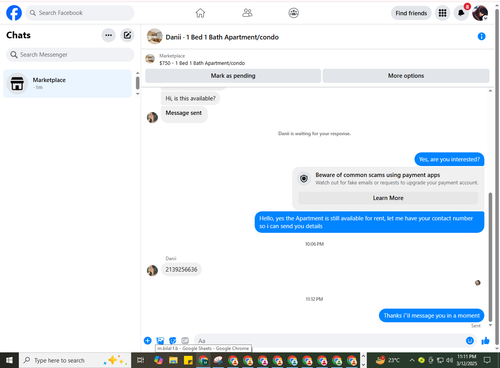Click the 'Yes, are you interested?' message
Image resolution: width=500 pixels, height=368 pixels.
pyautogui.click(x=449, y=159)
